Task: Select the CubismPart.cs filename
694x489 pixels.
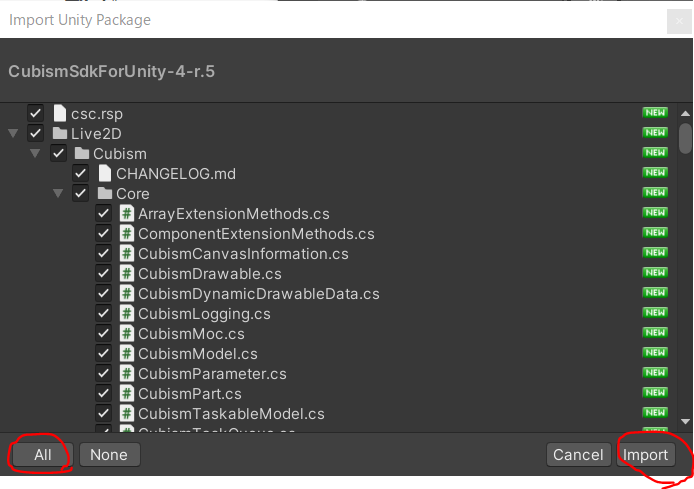Action: point(190,393)
